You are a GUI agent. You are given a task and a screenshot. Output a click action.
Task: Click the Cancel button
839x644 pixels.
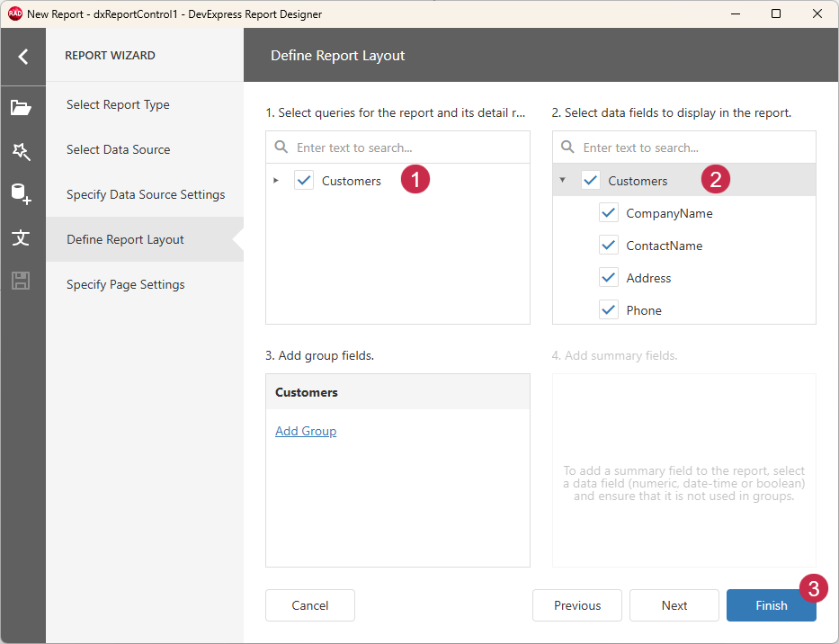tap(310, 605)
